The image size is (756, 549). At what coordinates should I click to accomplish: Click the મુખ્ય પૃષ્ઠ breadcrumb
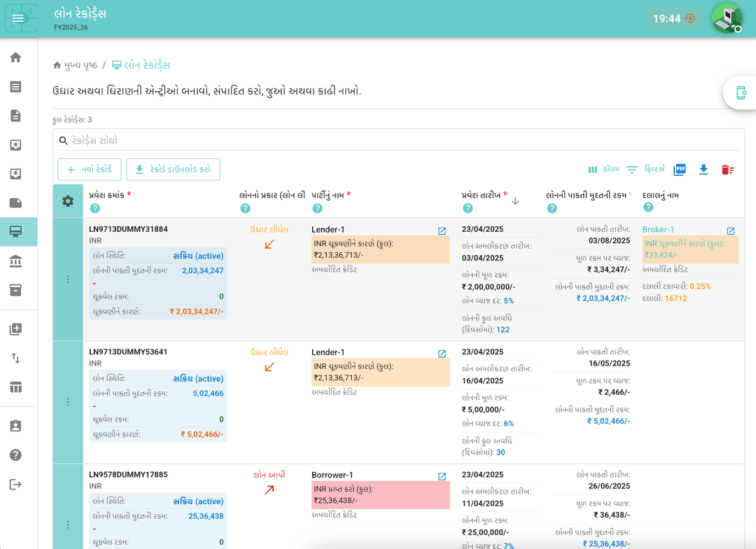coord(76,65)
